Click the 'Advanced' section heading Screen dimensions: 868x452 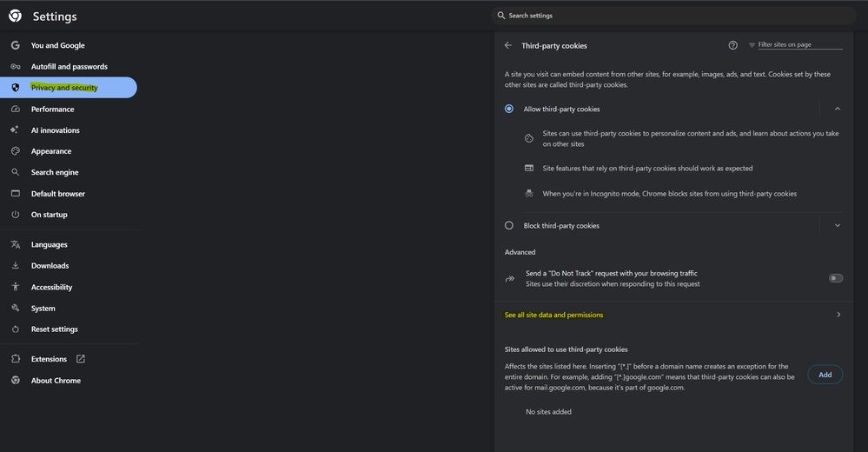click(x=520, y=252)
